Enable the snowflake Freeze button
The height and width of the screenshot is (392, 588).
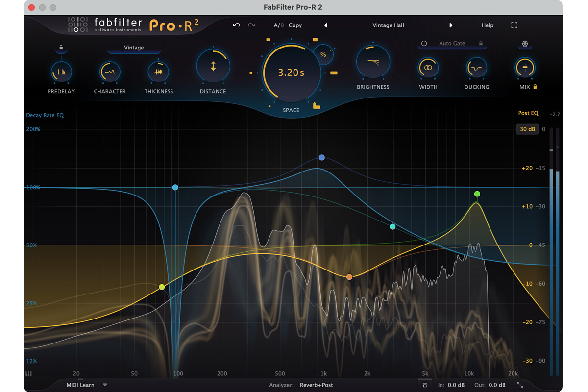[x=525, y=44]
